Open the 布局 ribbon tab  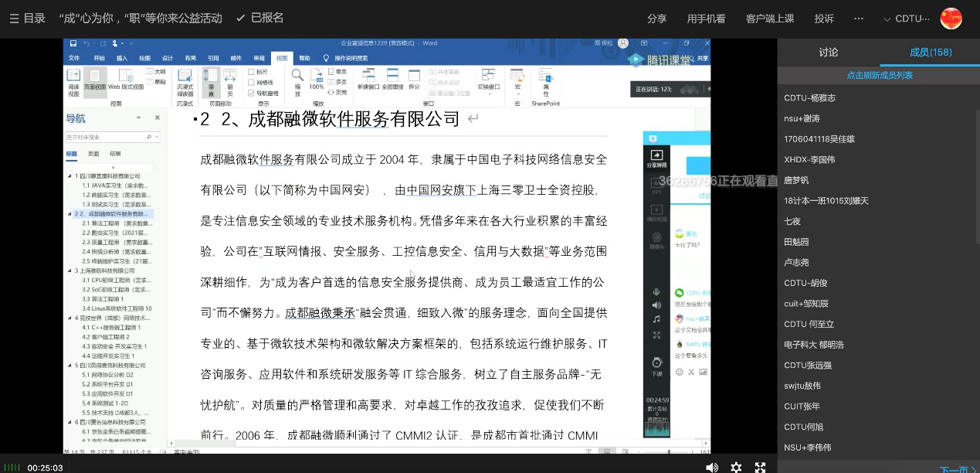(x=190, y=58)
